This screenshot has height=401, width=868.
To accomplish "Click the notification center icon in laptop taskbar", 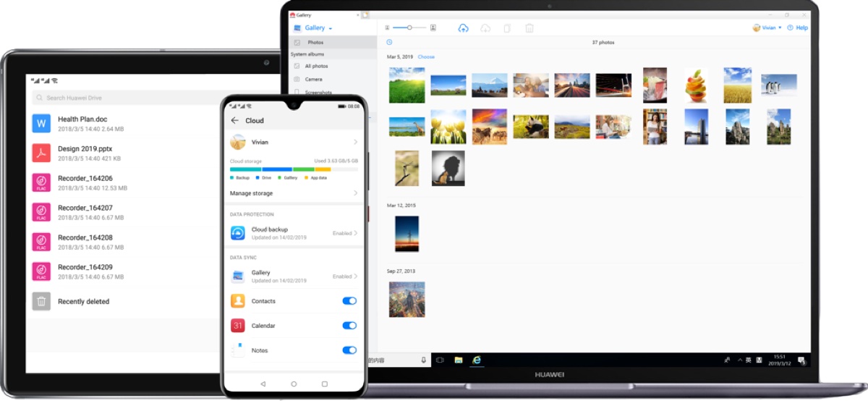I will 801,360.
